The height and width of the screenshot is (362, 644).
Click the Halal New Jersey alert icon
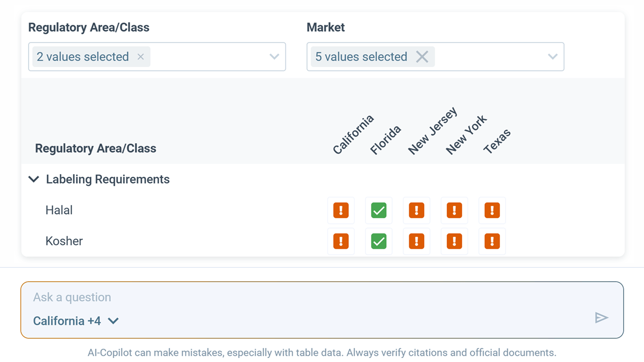tap(416, 210)
